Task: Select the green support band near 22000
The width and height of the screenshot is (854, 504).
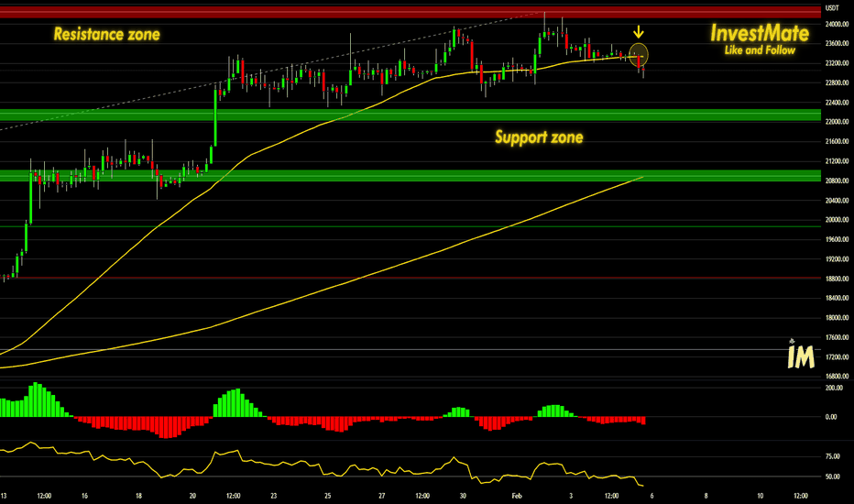Action: click(x=411, y=115)
